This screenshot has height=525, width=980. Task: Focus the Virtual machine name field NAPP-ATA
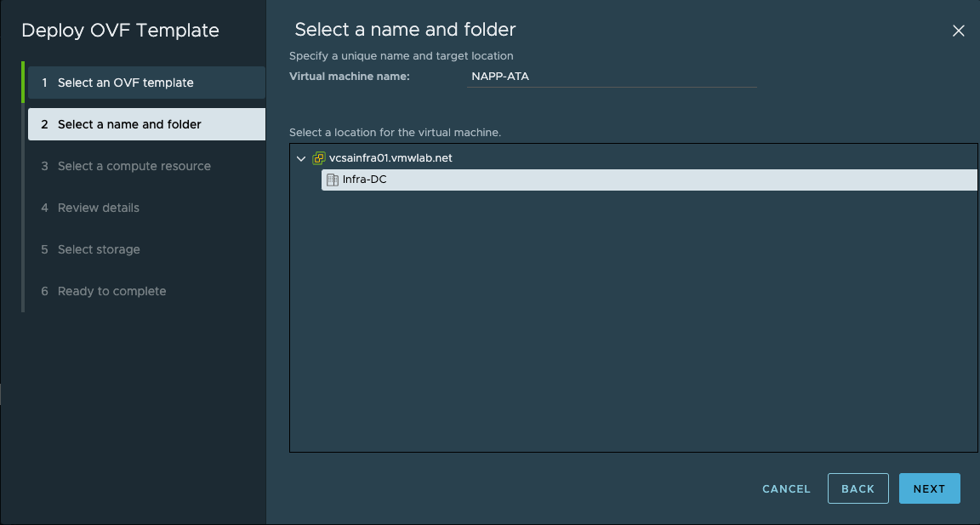pyautogui.click(x=612, y=77)
